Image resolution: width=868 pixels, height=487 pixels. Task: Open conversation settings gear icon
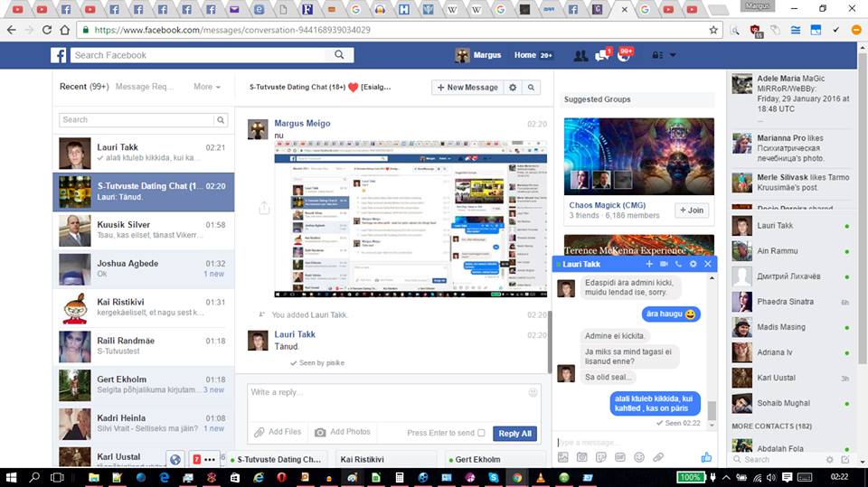point(514,88)
